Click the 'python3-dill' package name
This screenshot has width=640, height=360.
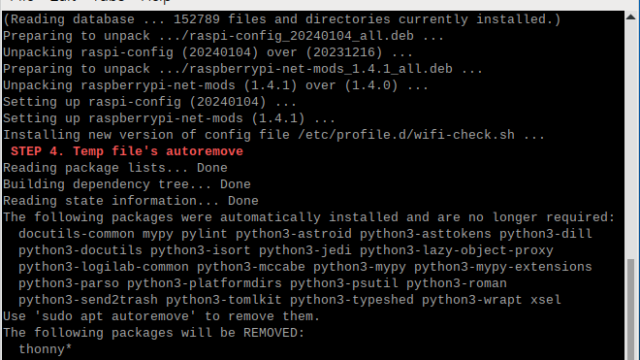pyautogui.click(x=546, y=234)
